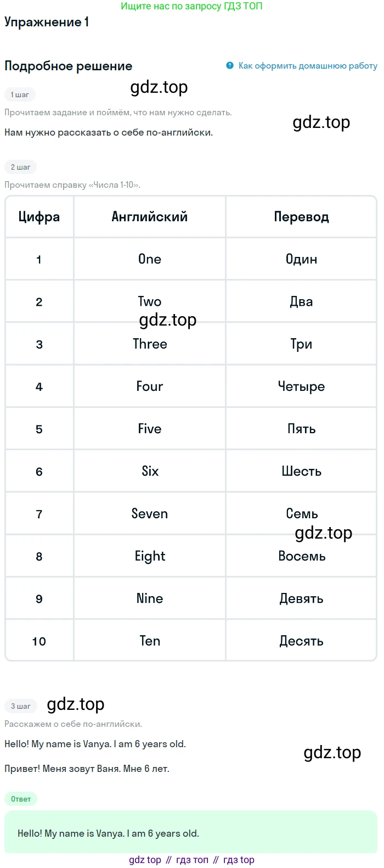
Task: Click the Russian translation 'Привет! Меня зовут Ваня'
Action: [x=87, y=769]
